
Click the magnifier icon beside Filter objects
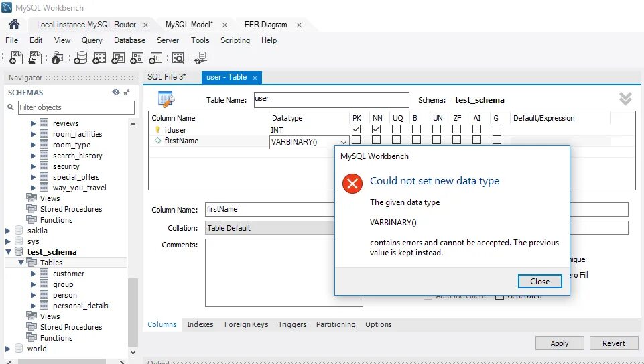pyautogui.click(x=11, y=107)
